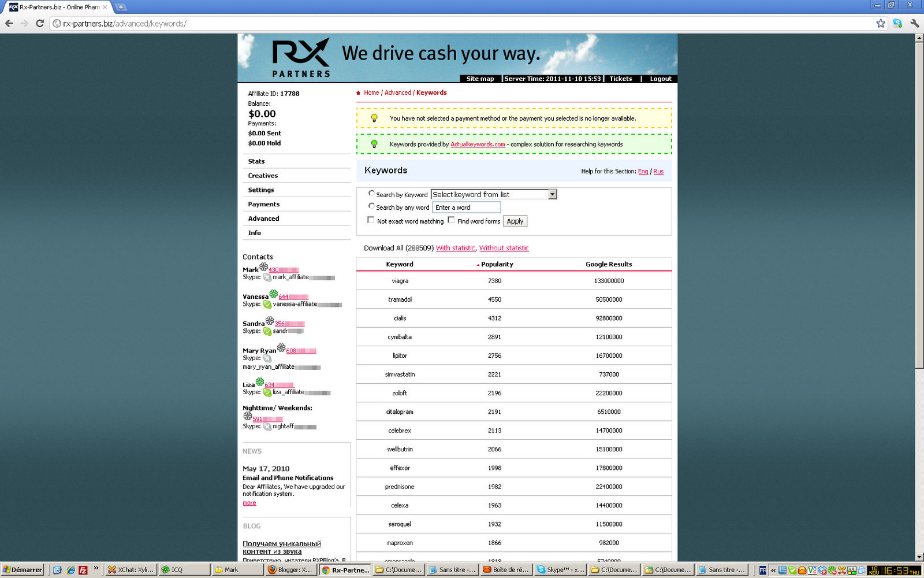Open the Démarrer start button
Image resolution: width=924 pixels, height=578 pixels.
pos(23,569)
